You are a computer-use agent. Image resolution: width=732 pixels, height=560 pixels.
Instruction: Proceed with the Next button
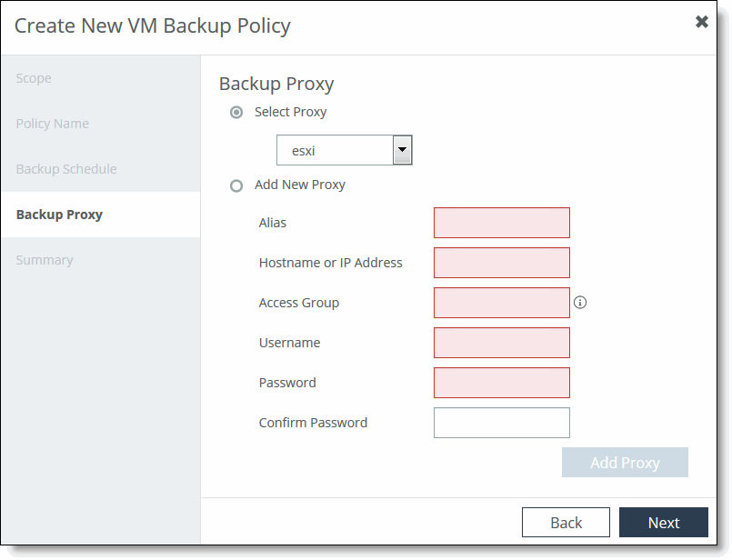point(664,522)
